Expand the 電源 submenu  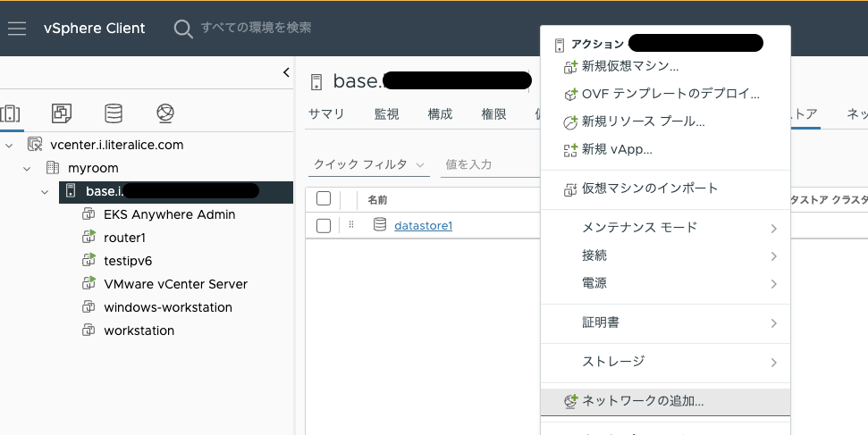(774, 284)
